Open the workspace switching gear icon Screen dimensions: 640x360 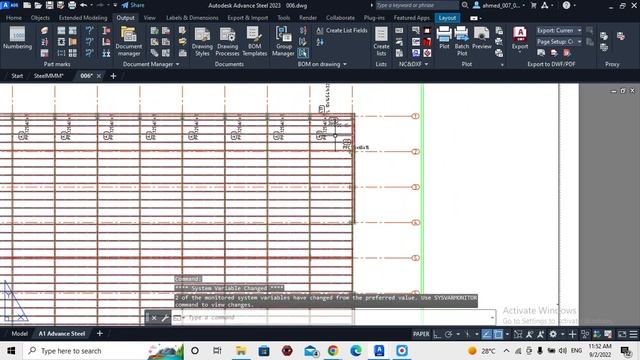tap(553, 334)
